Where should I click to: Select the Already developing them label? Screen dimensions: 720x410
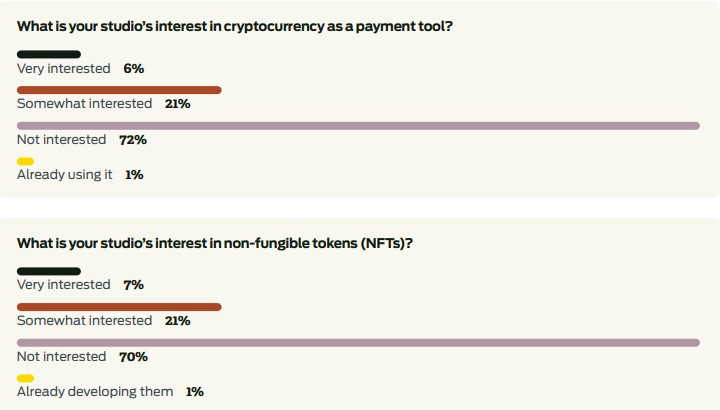95,392
